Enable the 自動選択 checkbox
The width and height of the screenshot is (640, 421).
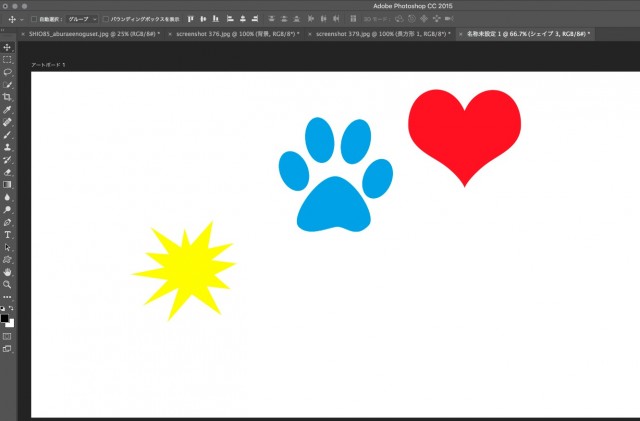click(x=34, y=19)
